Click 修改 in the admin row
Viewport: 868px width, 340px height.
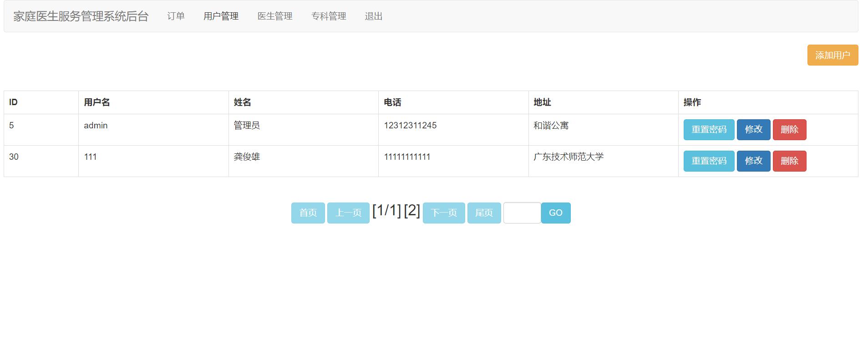[753, 130]
